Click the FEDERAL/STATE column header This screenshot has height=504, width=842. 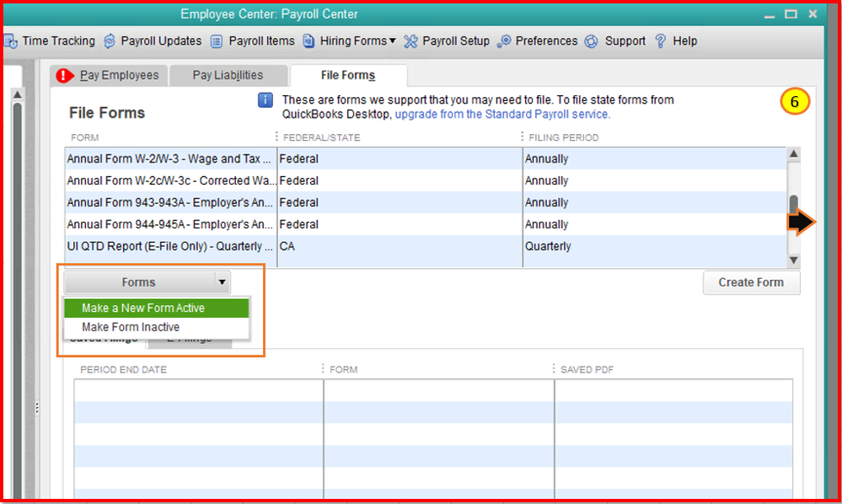pos(322,137)
